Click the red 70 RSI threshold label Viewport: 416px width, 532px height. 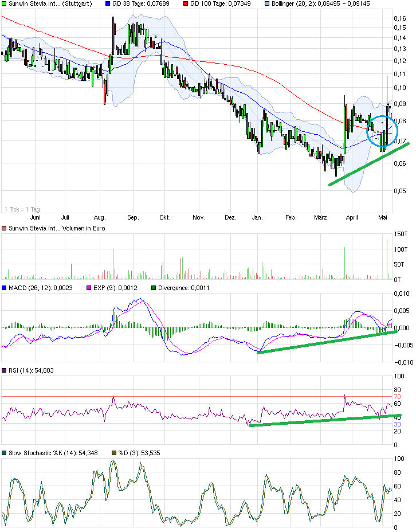pos(397,397)
